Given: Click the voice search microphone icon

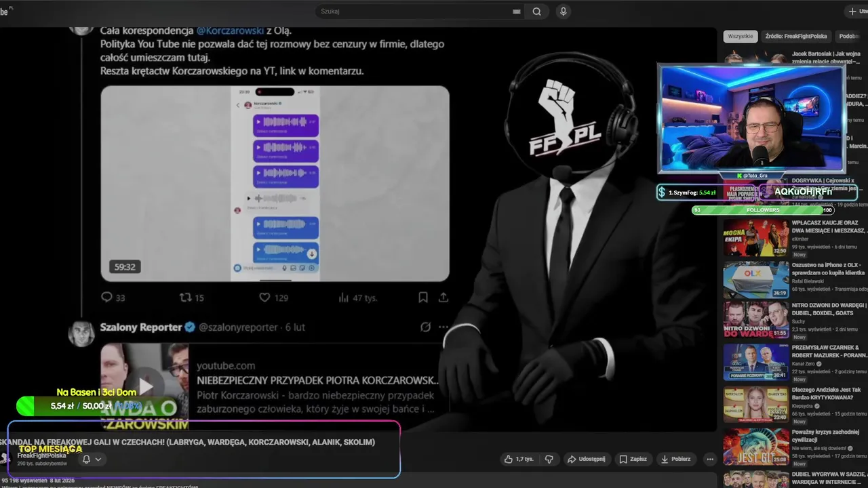Looking at the screenshot, I should (x=563, y=12).
